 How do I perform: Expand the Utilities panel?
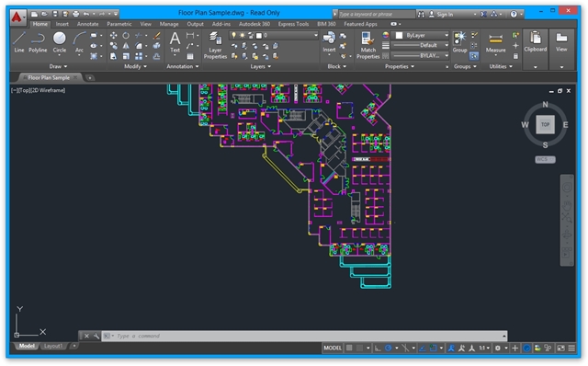point(501,66)
